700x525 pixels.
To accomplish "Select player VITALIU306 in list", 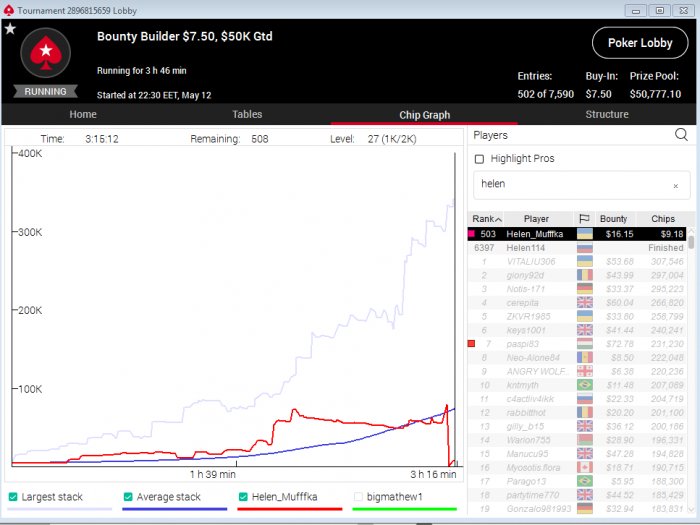I will [x=577, y=262].
